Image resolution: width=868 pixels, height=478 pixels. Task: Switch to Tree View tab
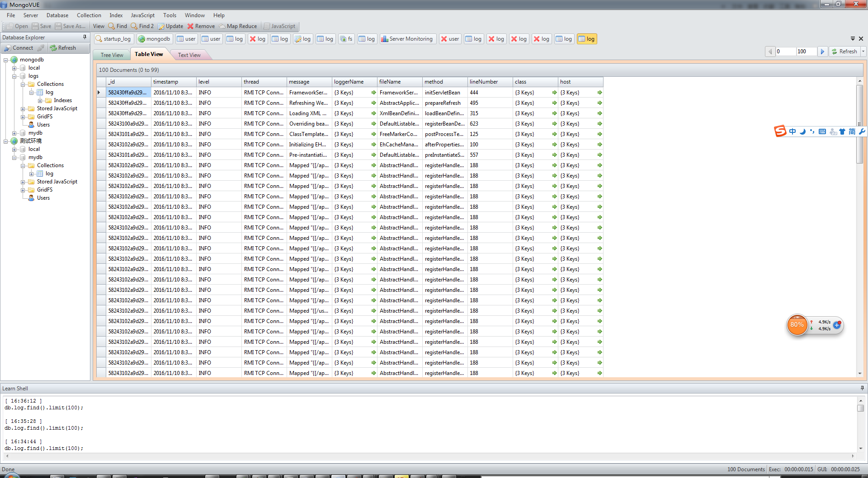point(112,55)
